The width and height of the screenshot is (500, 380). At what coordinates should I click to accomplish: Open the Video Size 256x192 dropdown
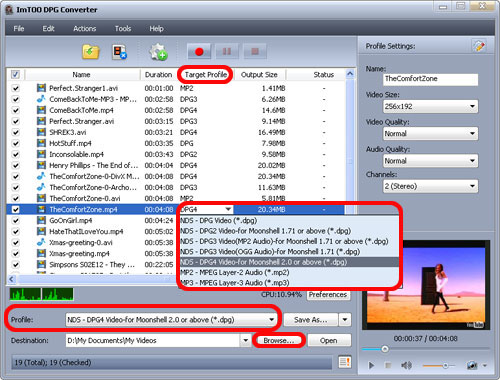pos(430,106)
